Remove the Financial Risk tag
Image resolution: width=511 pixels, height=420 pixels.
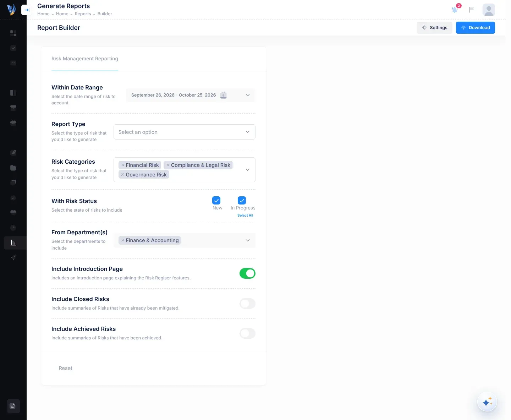point(123,165)
